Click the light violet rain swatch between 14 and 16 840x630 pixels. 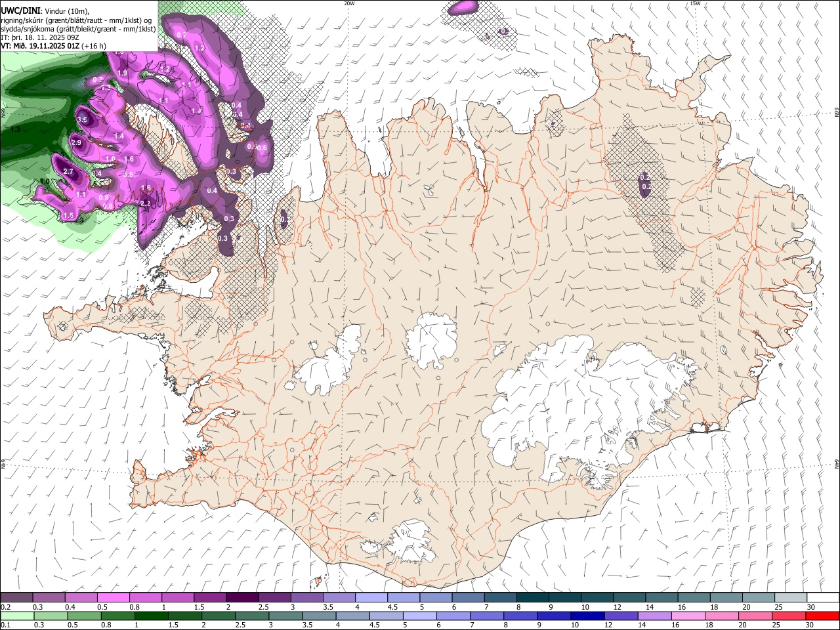pyautogui.click(x=656, y=616)
